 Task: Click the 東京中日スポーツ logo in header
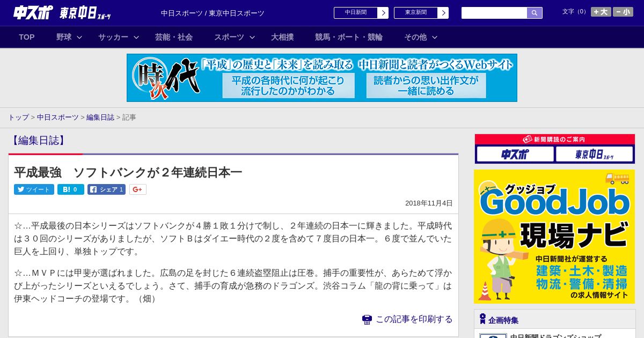pos(85,13)
